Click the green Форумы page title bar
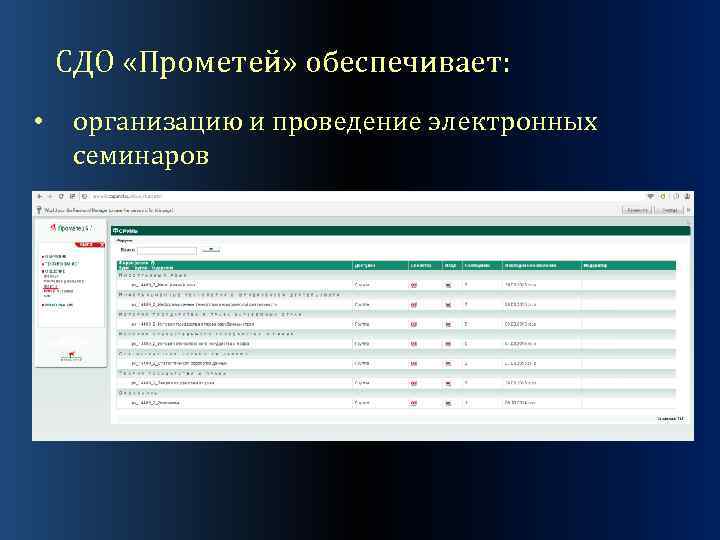This screenshot has width=720, height=540. [x=400, y=231]
